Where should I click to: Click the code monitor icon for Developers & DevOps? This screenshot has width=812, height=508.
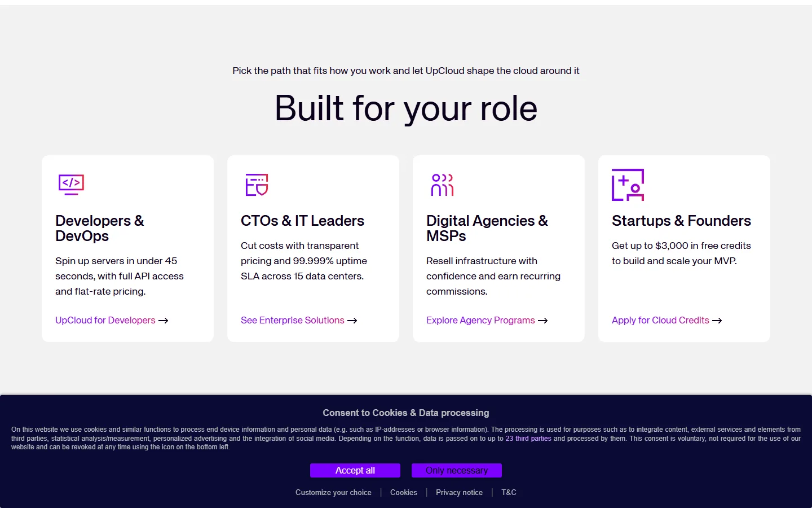[71, 185]
